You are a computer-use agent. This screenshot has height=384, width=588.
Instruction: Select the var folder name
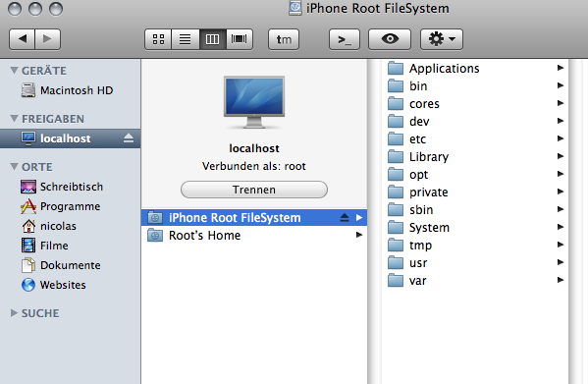point(418,281)
